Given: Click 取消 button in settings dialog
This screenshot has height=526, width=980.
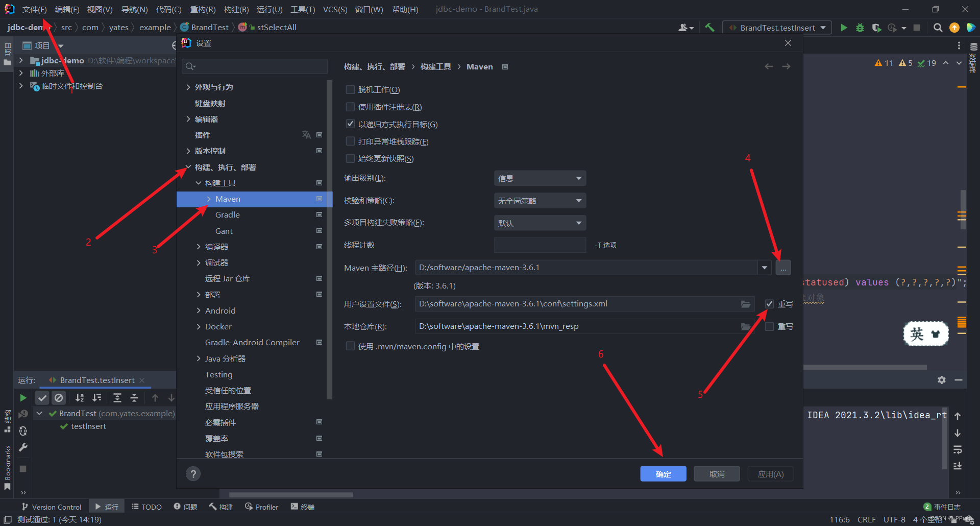Looking at the screenshot, I should click(x=717, y=474).
